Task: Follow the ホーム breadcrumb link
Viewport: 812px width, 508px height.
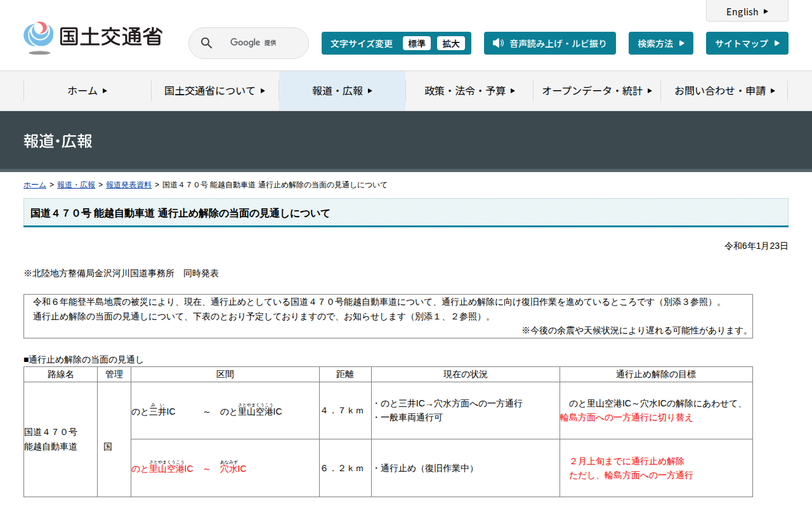Action: [35, 185]
